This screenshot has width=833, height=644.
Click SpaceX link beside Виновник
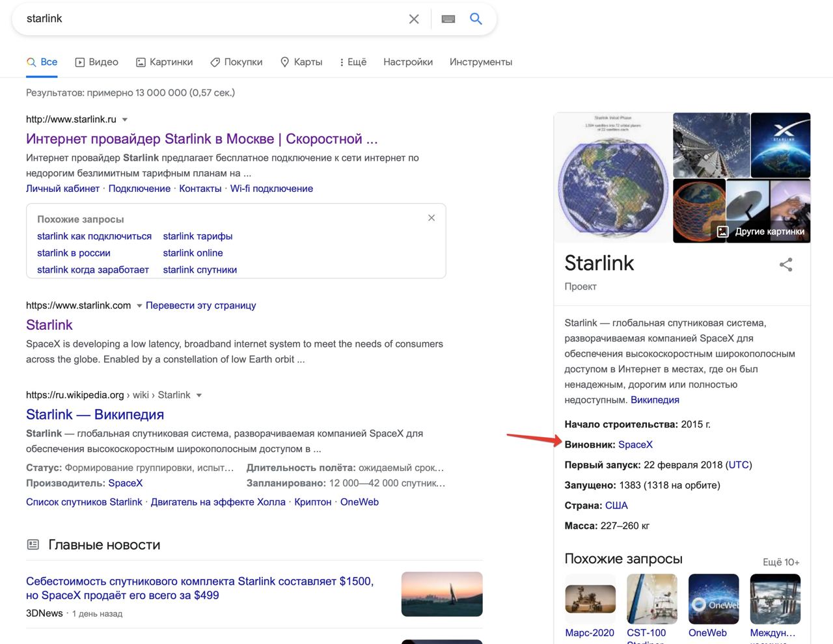pos(635,445)
